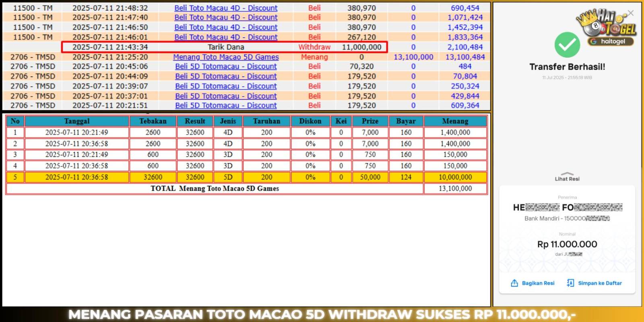This screenshot has height=322, width=644.
Task: Click the prize 50,000 cell
Action: pyautogui.click(x=370, y=177)
